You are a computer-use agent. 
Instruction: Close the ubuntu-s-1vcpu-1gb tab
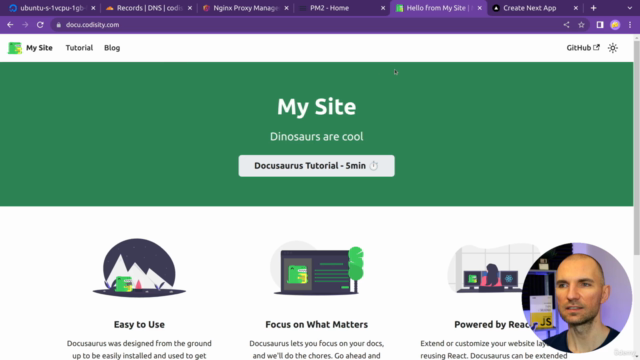pyautogui.click(x=93, y=8)
